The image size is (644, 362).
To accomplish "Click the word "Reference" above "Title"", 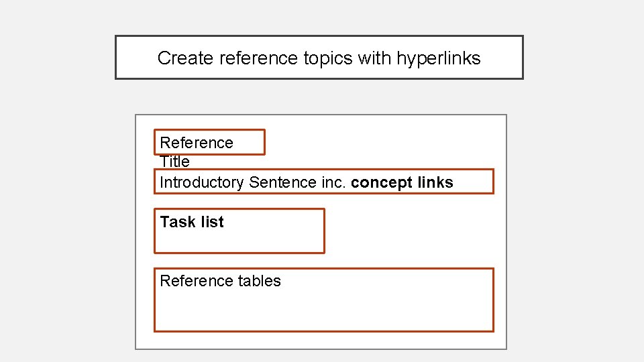I will pos(197,143).
